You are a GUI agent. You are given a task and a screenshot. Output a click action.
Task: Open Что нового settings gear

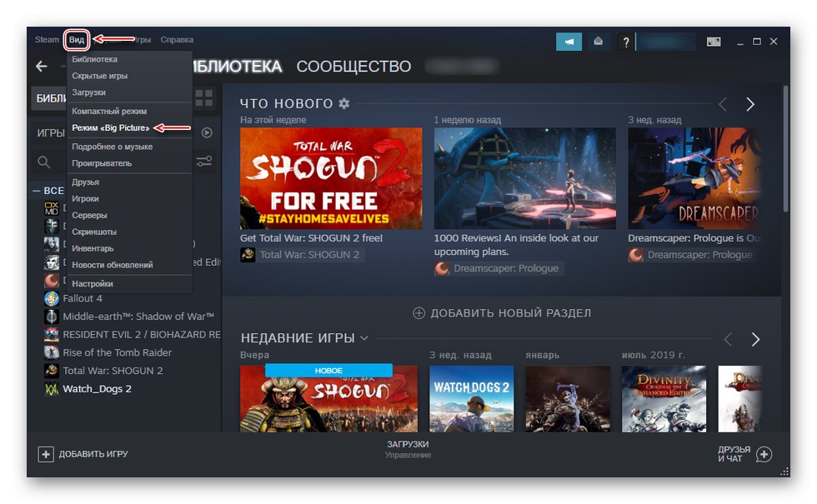coord(343,103)
